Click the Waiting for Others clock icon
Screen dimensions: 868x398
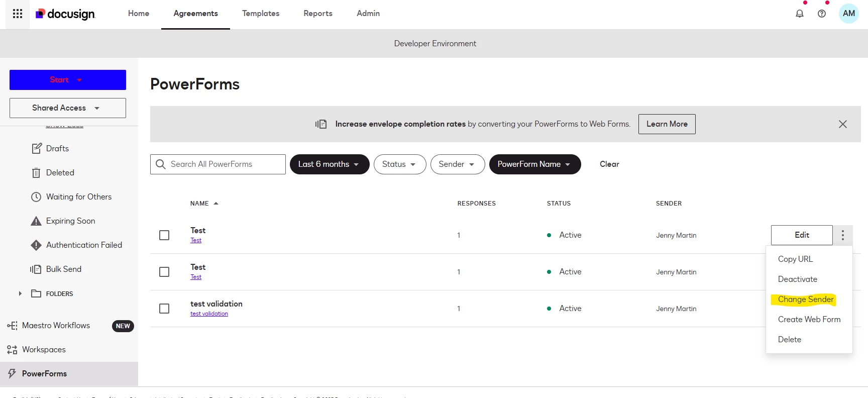point(36,197)
